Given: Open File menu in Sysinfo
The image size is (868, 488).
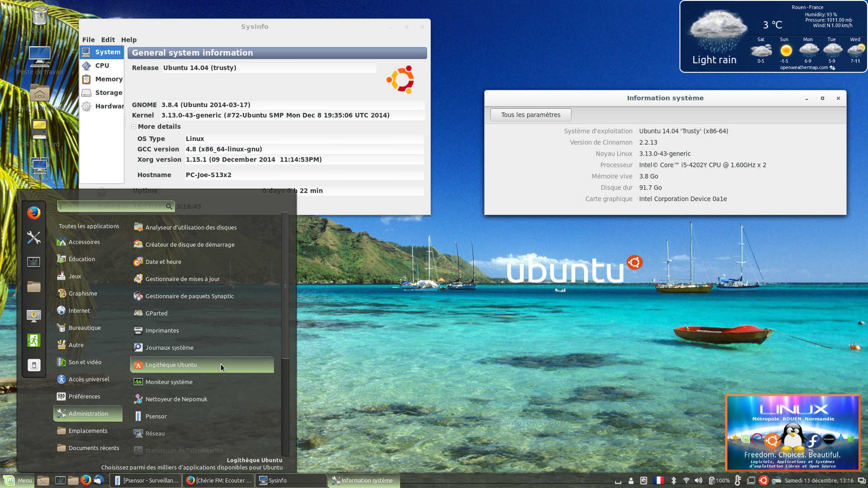Looking at the screenshot, I should [x=88, y=40].
